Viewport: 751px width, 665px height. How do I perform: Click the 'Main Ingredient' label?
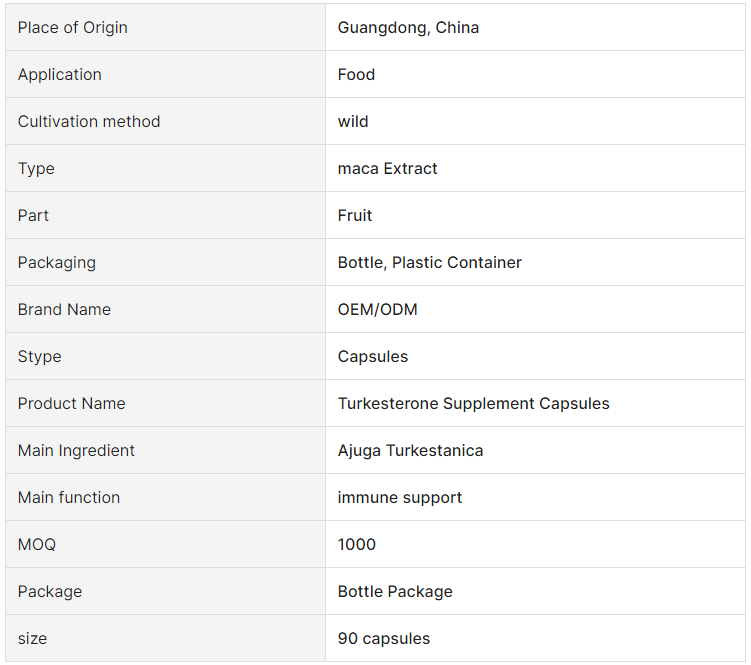pos(76,450)
